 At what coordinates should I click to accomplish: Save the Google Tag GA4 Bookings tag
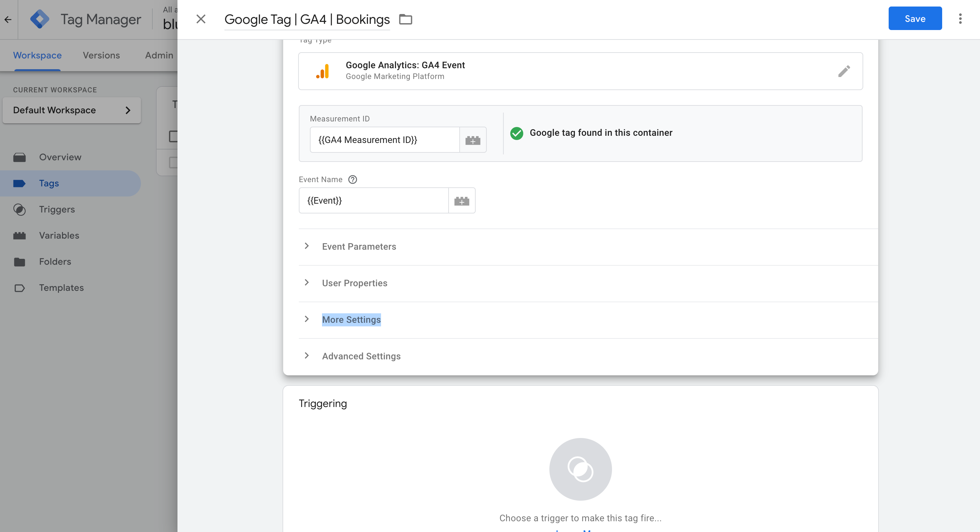point(915,18)
